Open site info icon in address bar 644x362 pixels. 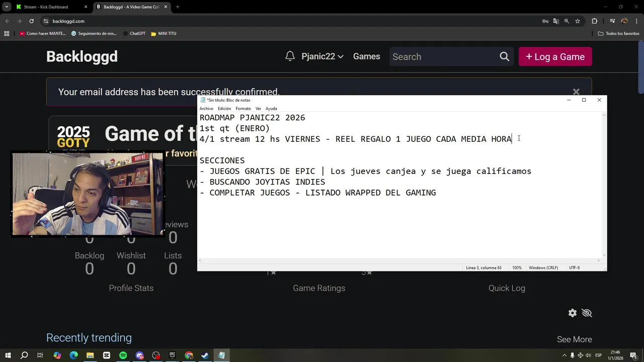tap(46, 21)
